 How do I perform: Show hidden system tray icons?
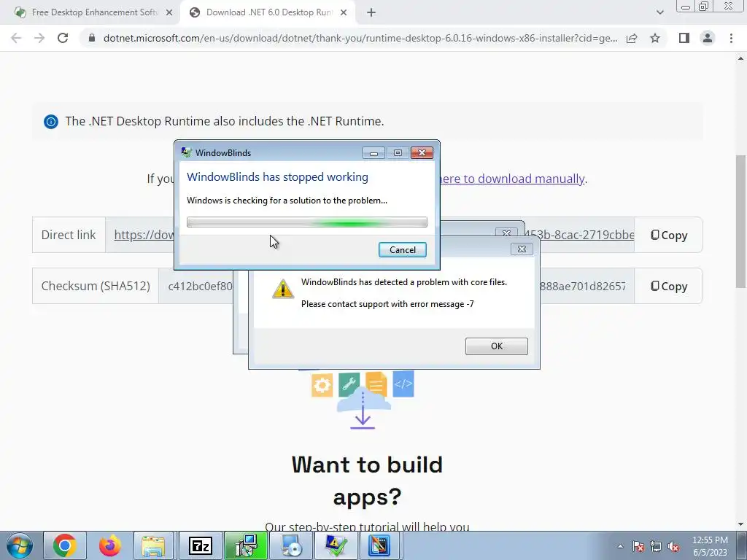[x=620, y=546]
